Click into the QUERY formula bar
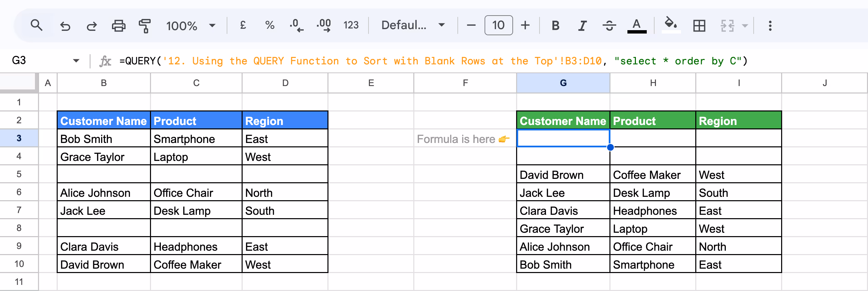 434,61
